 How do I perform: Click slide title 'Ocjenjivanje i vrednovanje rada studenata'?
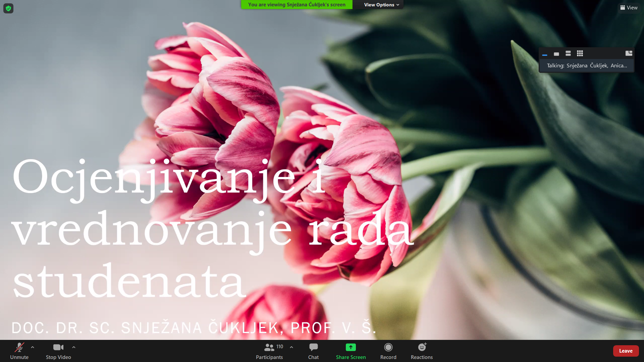[x=213, y=228]
